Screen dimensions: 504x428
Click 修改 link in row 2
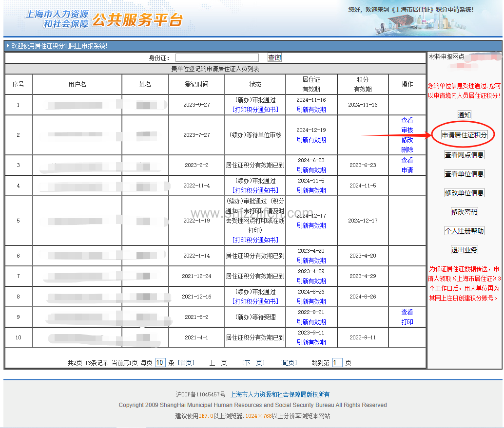(x=407, y=140)
